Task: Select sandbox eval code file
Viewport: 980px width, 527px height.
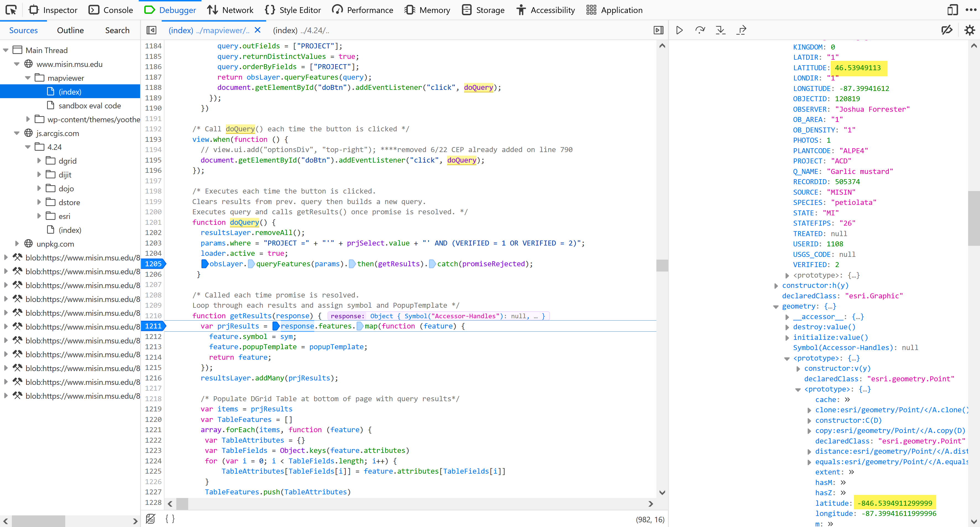Action: pyautogui.click(x=89, y=105)
